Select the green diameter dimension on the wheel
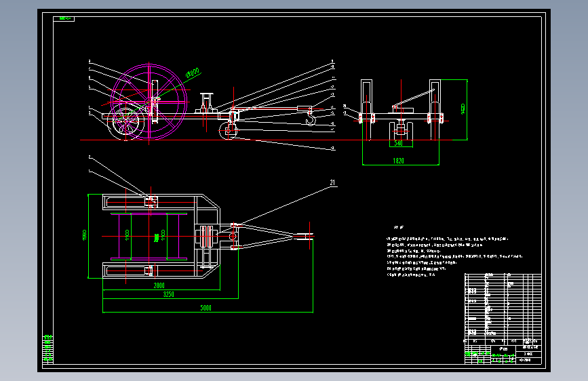The image size is (588, 381). coord(193,73)
